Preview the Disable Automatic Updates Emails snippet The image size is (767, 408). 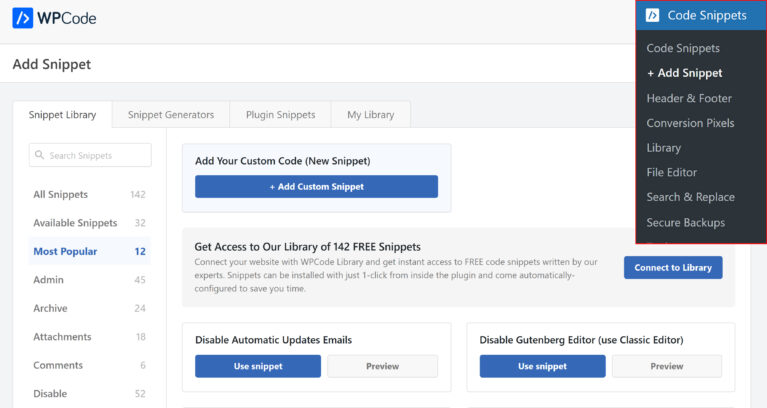(383, 366)
